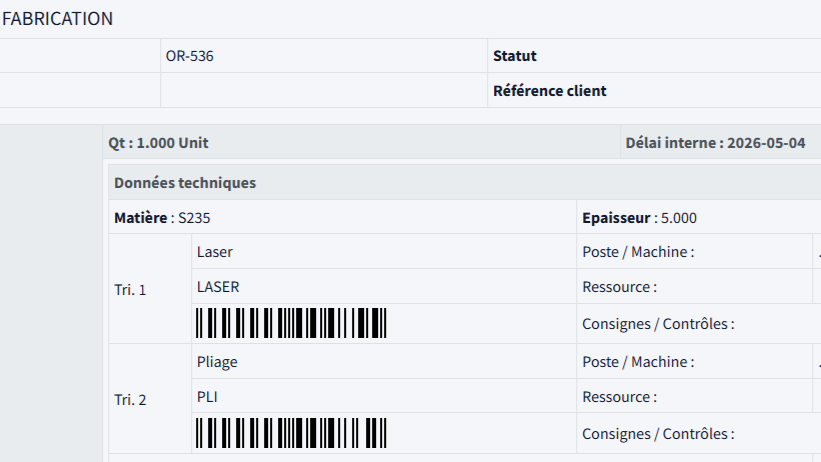The height and width of the screenshot is (462, 821).
Task: Select the OR-536 order reference
Action: 190,56
